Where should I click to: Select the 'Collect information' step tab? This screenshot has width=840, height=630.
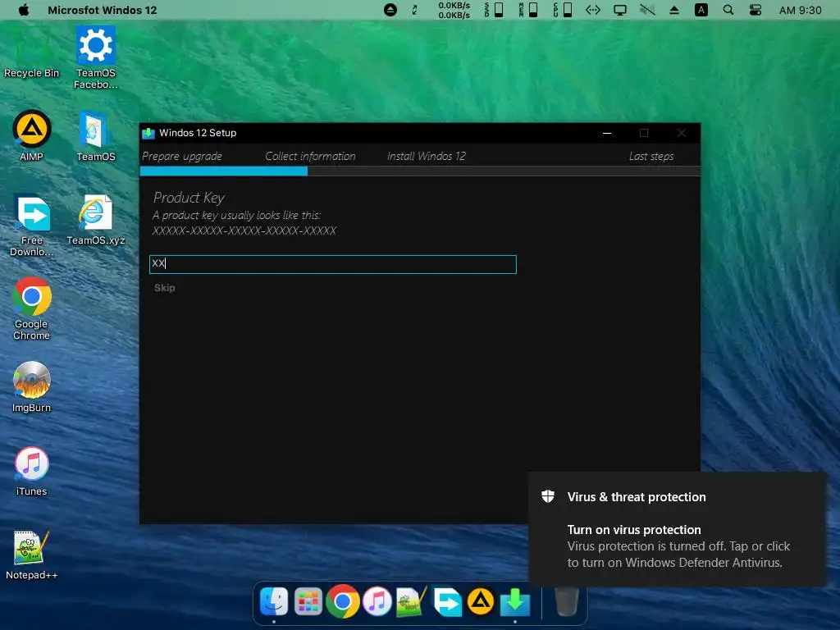[310, 156]
